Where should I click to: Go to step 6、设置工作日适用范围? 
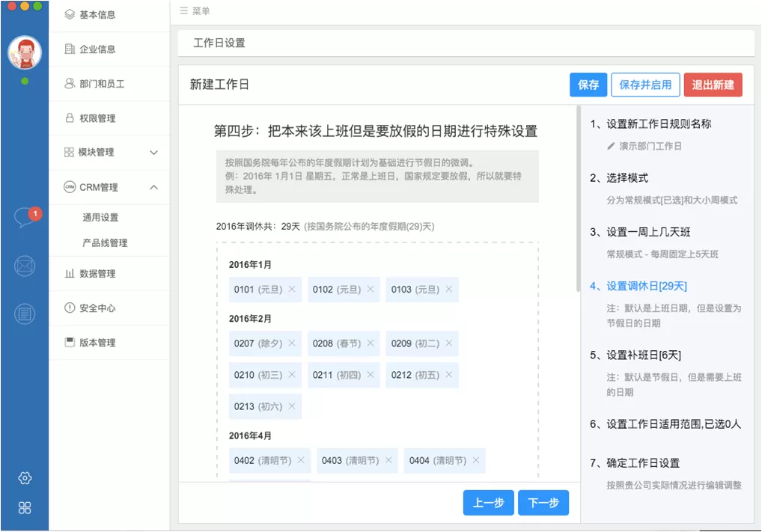tap(665, 424)
